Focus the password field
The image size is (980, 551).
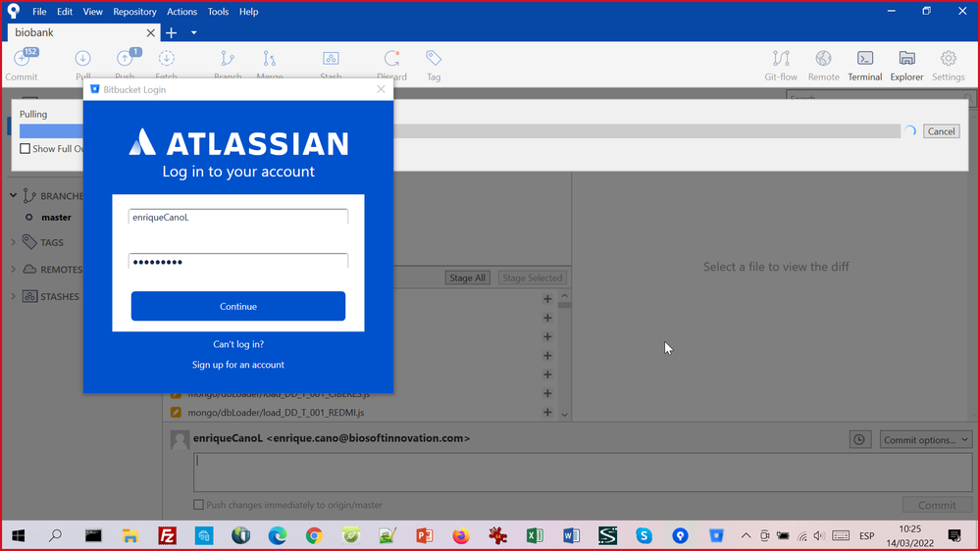(238, 262)
